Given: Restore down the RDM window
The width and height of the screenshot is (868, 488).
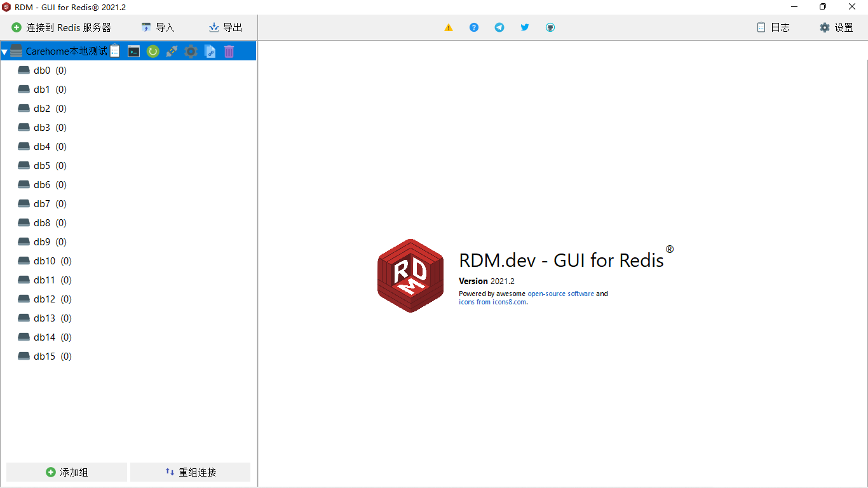Looking at the screenshot, I should [823, 7].
